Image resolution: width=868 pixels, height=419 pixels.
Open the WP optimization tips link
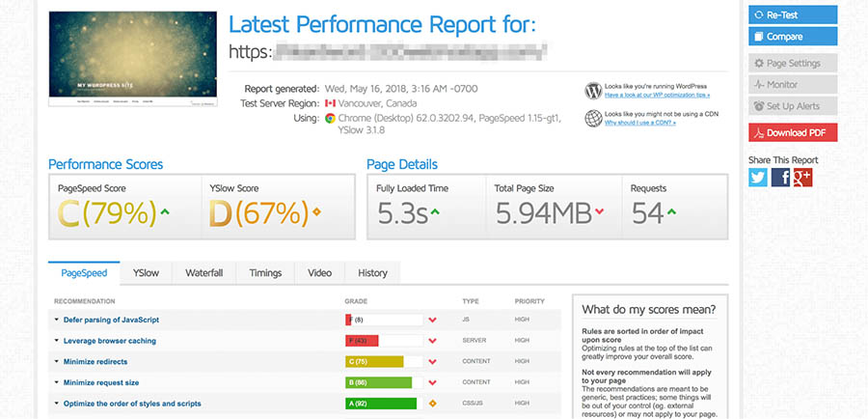point(657,96)
